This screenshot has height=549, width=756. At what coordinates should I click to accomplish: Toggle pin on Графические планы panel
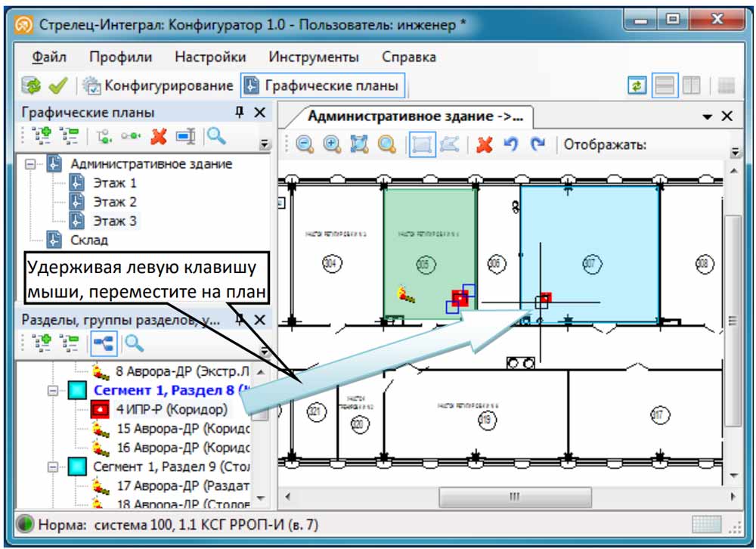(240, 113)
